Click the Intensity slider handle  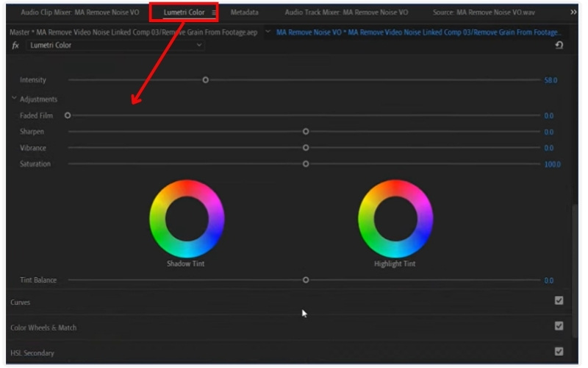(x=206, y=80)
